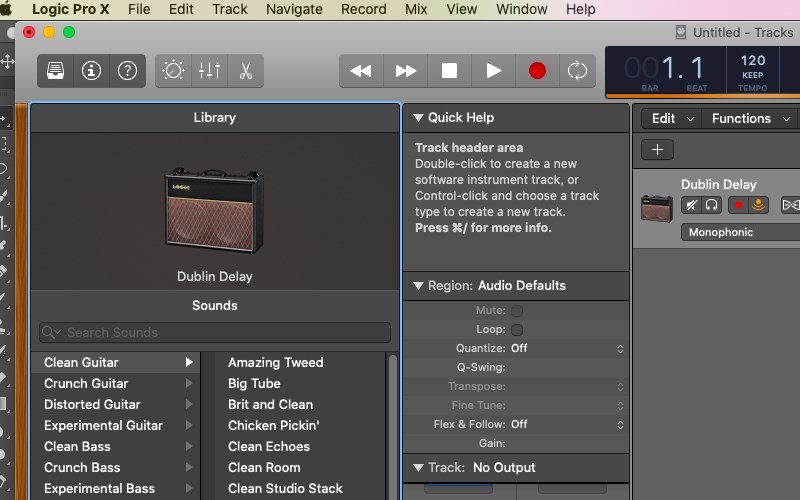Open Smart Controls dial icon
Viewport: 800px width, 500px height.
[x=173, y=71]
